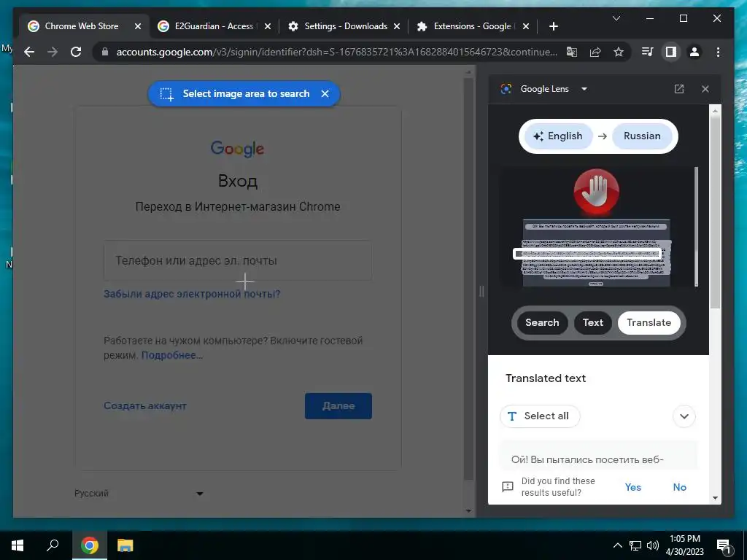The height and width of the screenshot is (560, 747).
Task: Open the Подробнее link
Action: (x=172, y=355)
